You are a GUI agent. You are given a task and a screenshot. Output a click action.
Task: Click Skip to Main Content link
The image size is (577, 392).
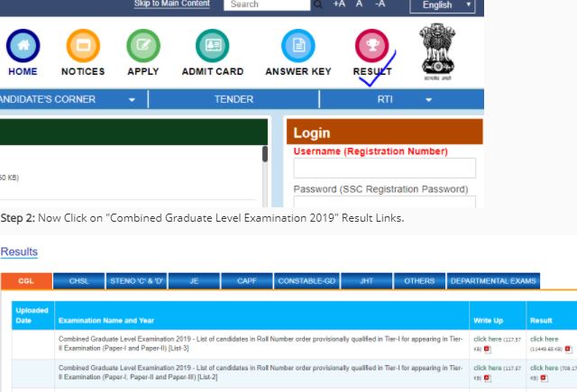click(172, 4)
